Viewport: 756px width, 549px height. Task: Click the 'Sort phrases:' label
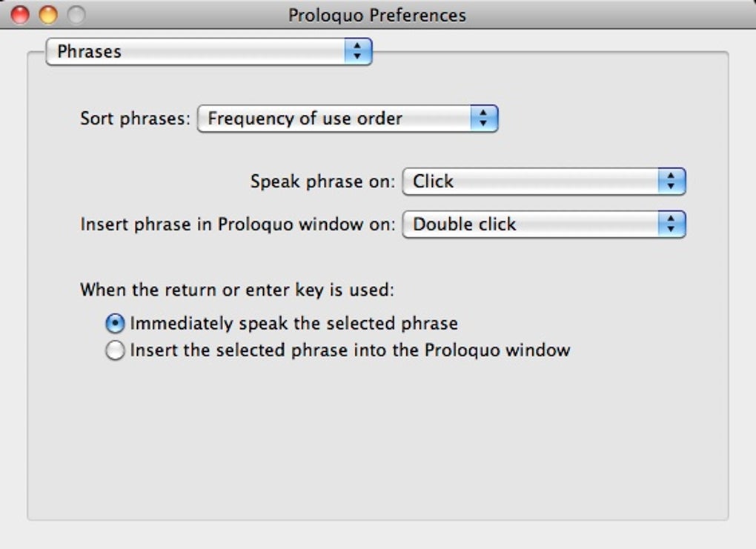coord(135,119)
